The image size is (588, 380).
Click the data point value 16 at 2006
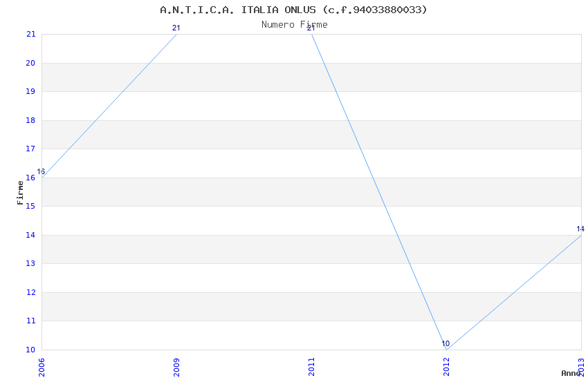click(x=41, y=171)
